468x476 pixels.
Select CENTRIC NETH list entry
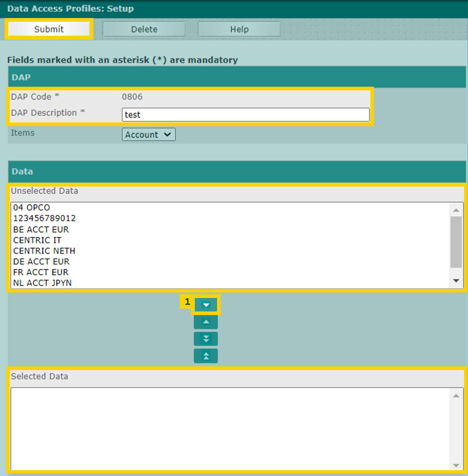(44, 251)
